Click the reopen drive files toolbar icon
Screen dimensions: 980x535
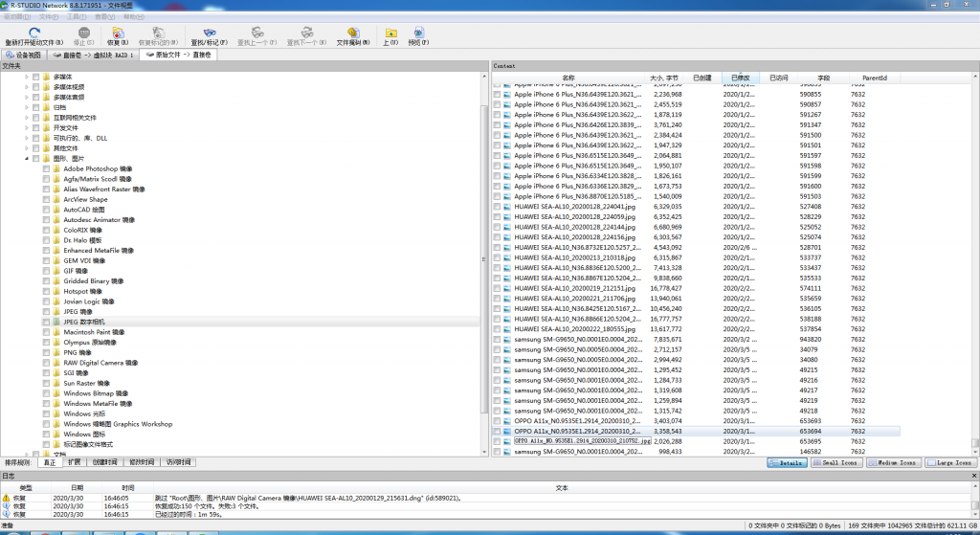pos(33,33)
